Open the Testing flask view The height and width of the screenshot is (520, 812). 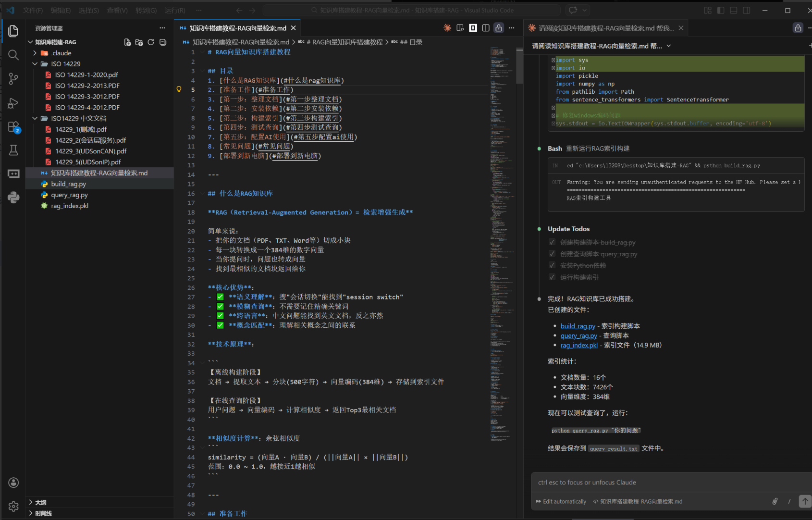coord(13,150)
